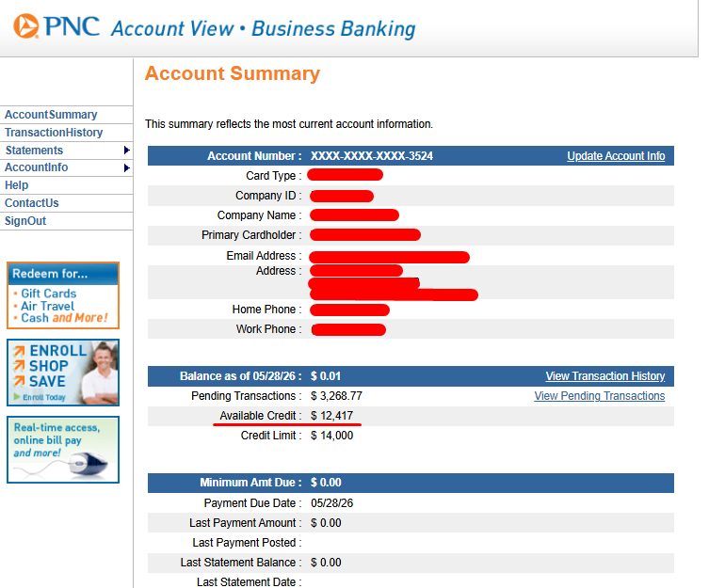Click the Company ID label
The image size is (725, 588).
pyautogui.click(x=268, y=196)
